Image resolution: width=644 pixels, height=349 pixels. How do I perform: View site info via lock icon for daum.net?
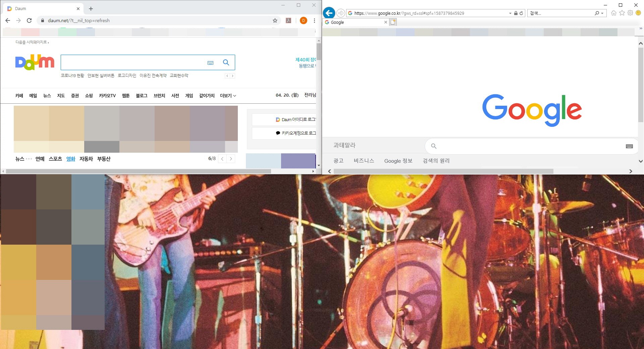[x=42, y=20]
